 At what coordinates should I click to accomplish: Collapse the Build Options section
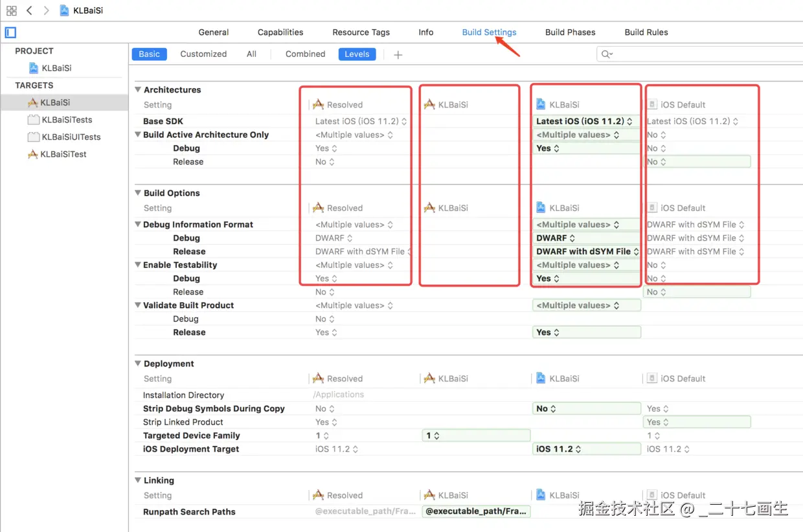(x=138, y=193)
